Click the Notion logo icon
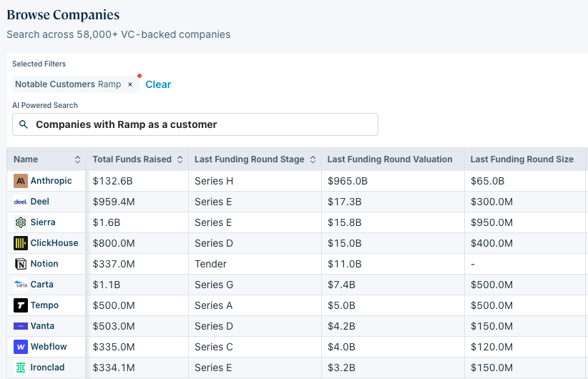The image size is (588, 379). (21, 264)
